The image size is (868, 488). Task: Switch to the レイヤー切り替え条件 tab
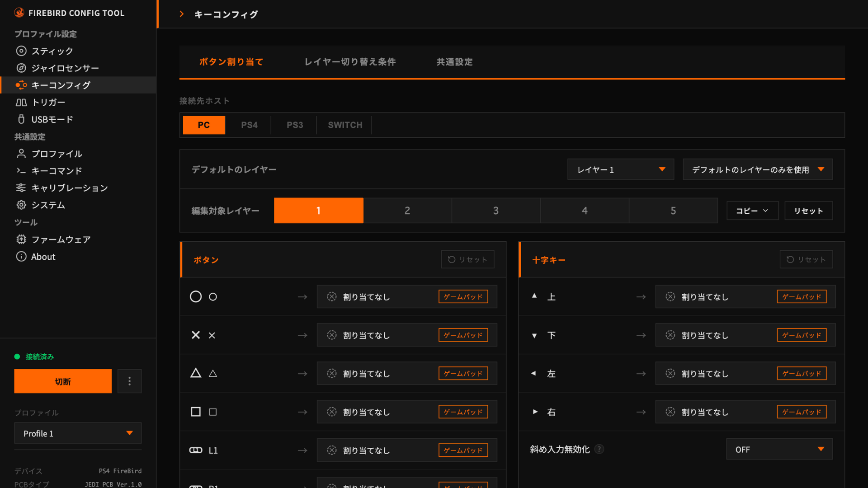point(350,62)
